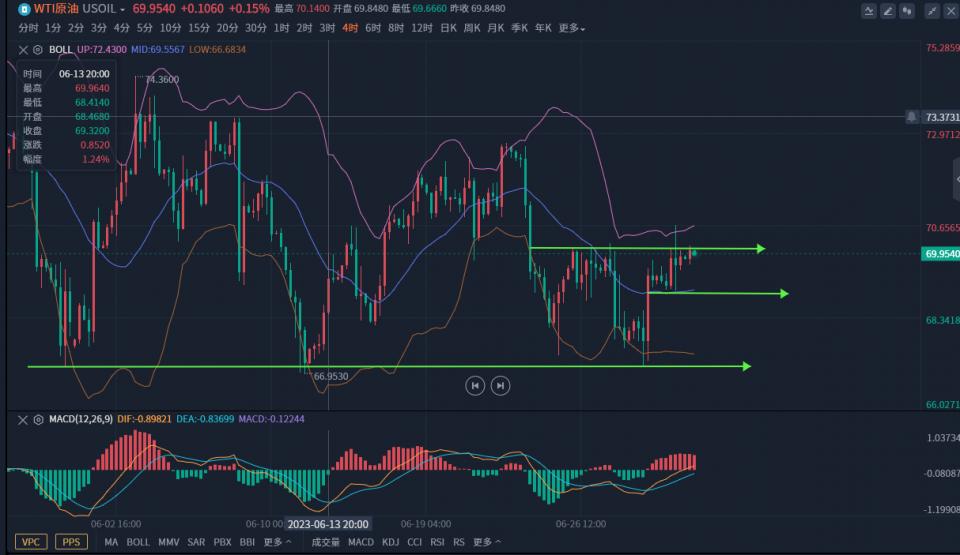Switch to 年K yearly chart
Image resolution: width=960 pixels, height=555 pixels.
tap(543, 28)
